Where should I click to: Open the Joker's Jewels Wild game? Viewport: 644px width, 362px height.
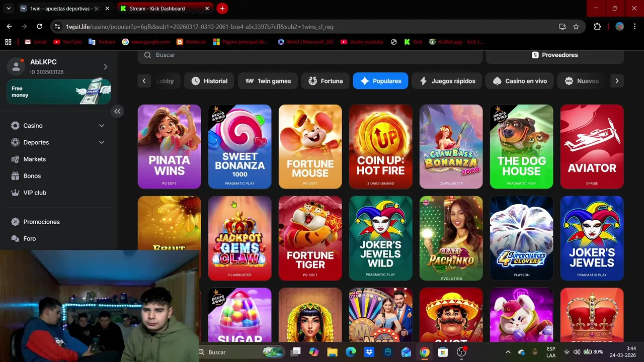coord(380,238)
